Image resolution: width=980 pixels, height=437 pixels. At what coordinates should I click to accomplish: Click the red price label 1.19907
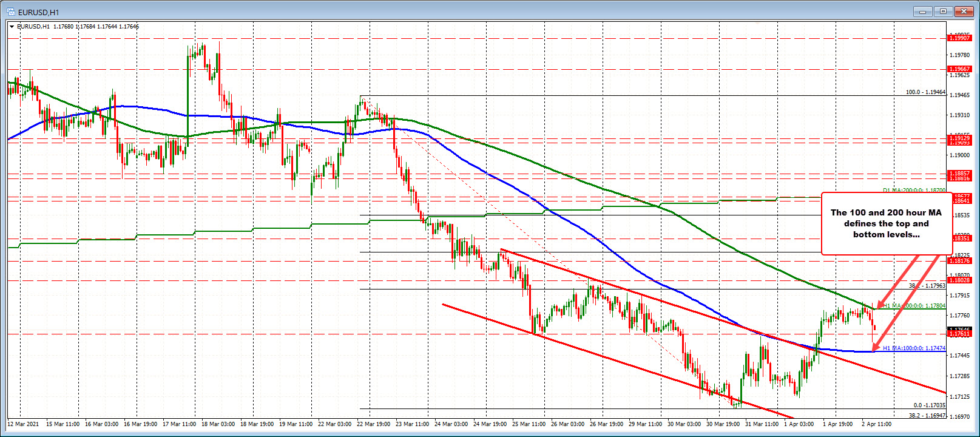[959, 38]
